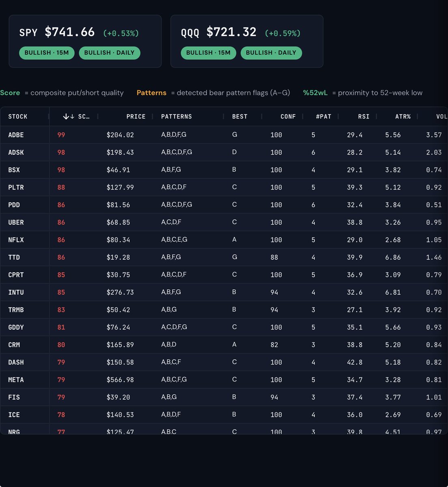
Task: Select the DASH ticker
Action: pyautogui.click(x=16, y=362)
